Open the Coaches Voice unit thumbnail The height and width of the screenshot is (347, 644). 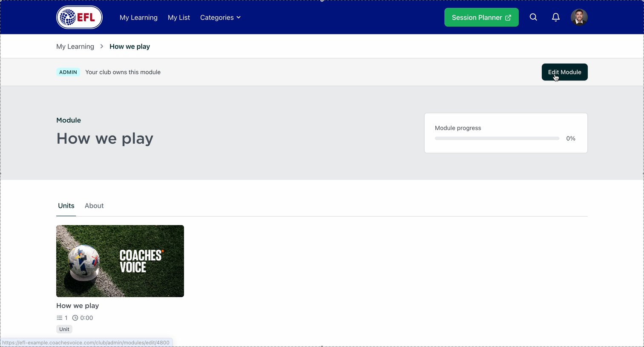coord(120,261)
